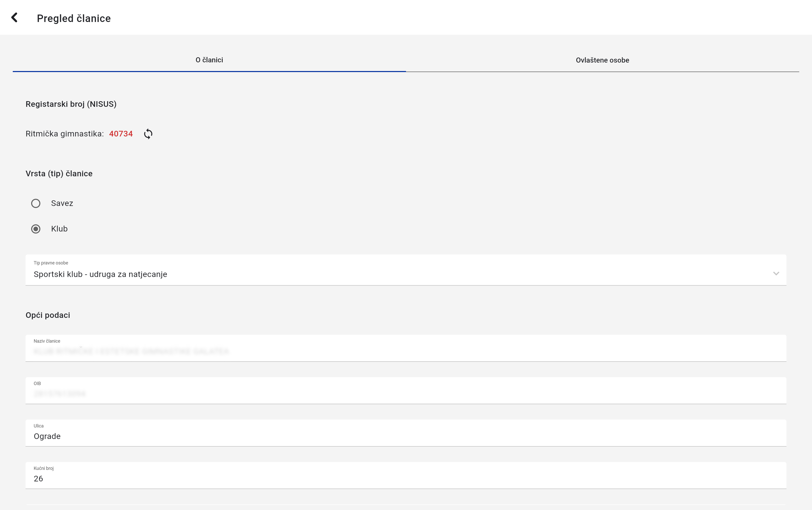Screen dimensions: 812x510
Task: Open 'Sportski klub - udruga za natjecanje' selection
Action: pyautogui.click(x=100, y=274)
